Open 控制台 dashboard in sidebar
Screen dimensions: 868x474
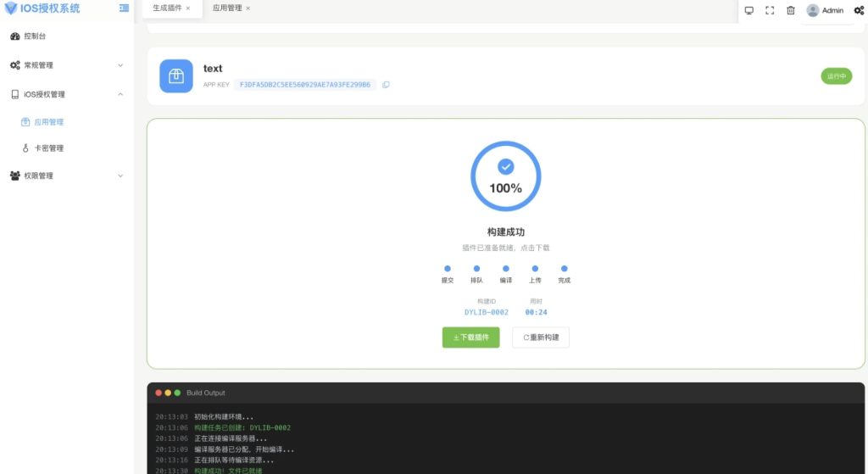[36, 37]
